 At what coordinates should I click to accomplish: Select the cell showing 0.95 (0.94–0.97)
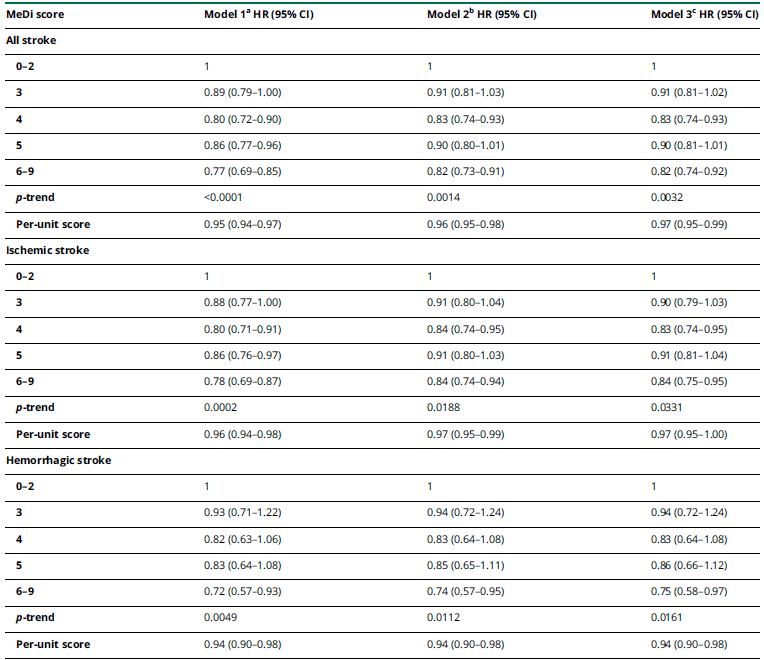click(x=245, y=224)
